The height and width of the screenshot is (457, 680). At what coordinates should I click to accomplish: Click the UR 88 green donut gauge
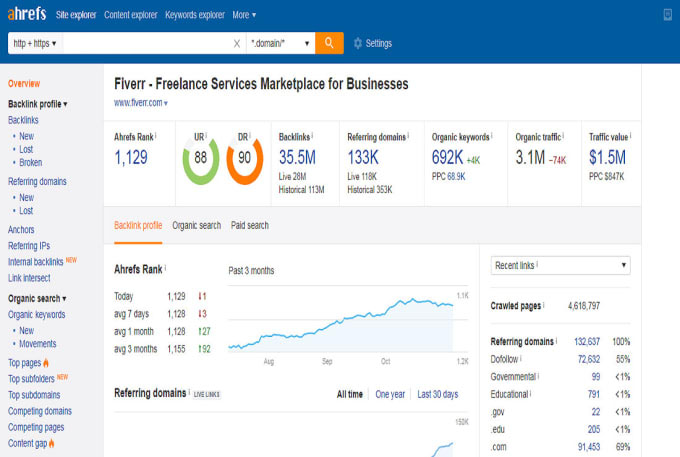pyautogui.click(x=200, y=159)
